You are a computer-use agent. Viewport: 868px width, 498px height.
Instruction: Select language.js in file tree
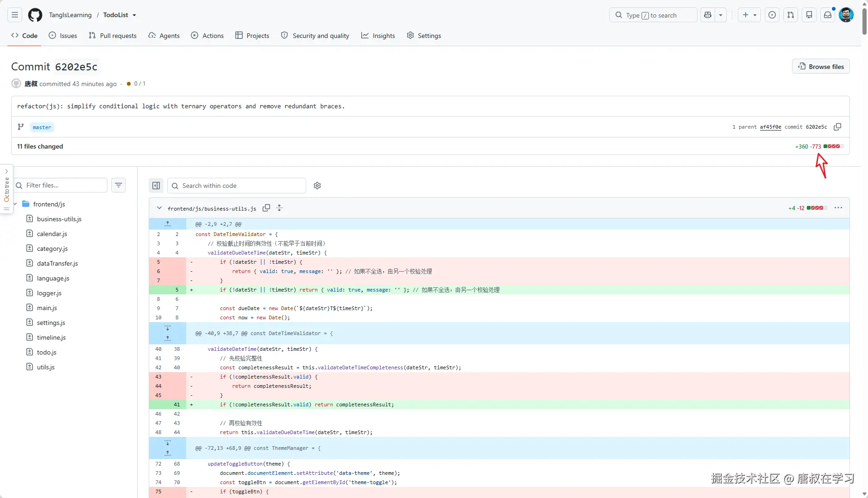pyautogui.click(x=53, y=278)
